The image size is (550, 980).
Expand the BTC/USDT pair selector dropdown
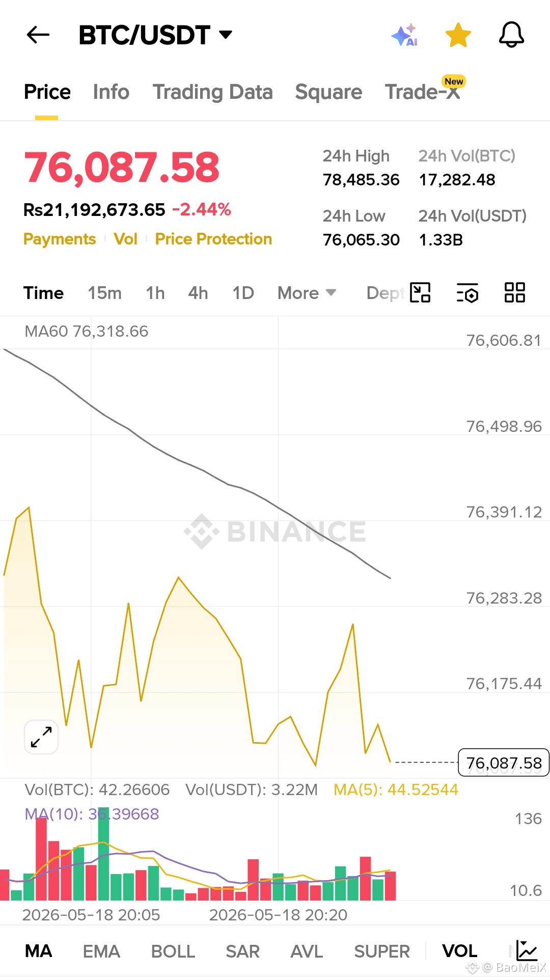pyautogui.click(x=155, y=35)
